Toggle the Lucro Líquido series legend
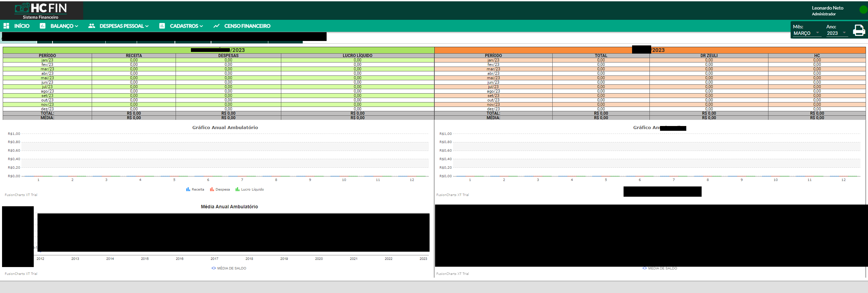The image size is (868, 293). pos(250,189)
